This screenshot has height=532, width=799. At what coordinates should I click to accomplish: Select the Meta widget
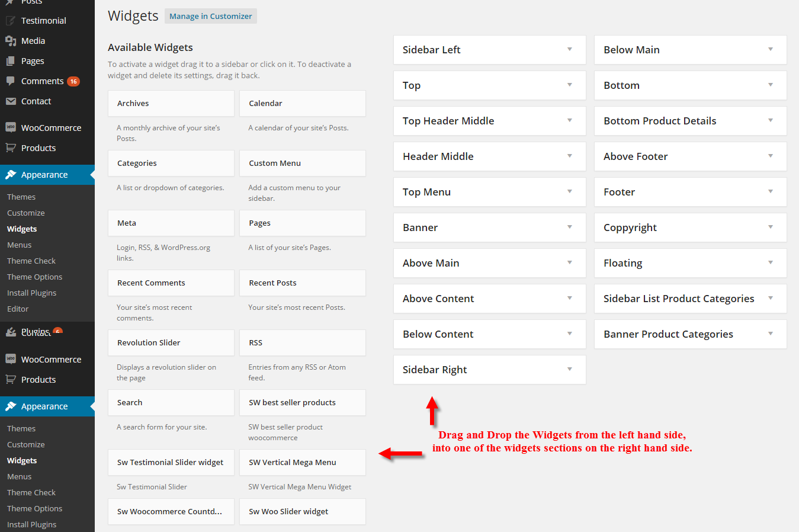tap(171, 223)
